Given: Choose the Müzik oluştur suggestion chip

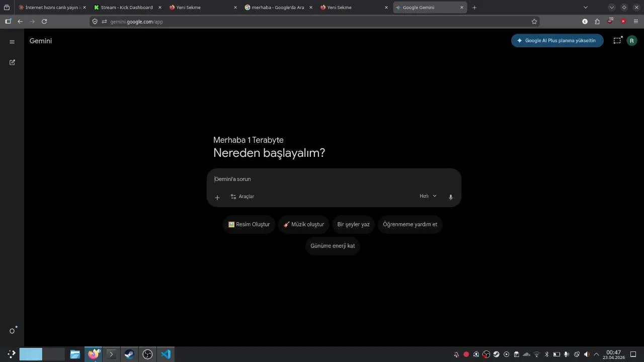Looking at the screenshot, I should [x=304, y=224].
